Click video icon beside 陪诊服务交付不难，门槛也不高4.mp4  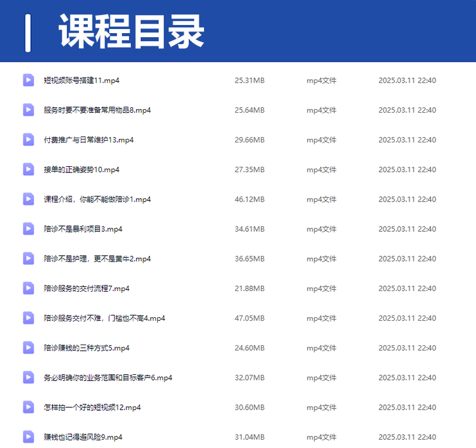pyautogui.click(x=28, y=318)
